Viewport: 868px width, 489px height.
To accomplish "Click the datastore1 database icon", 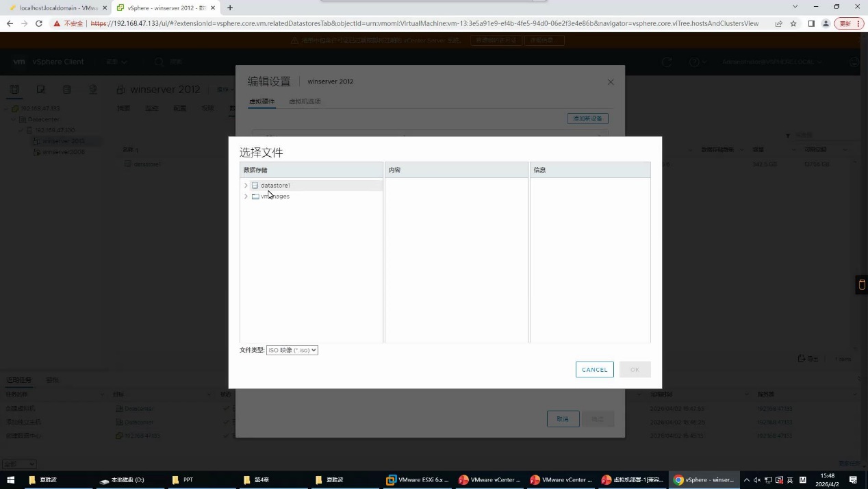I will coord(255,186).
